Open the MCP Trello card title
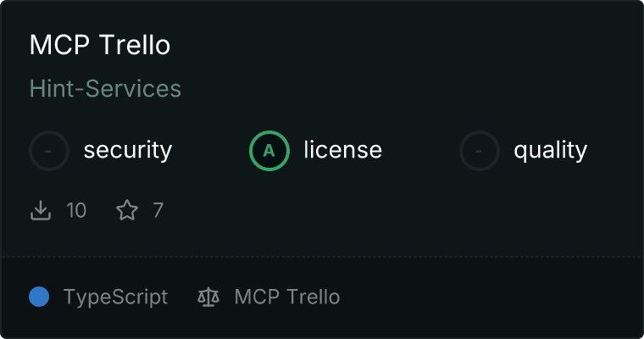 (x=100, y=45)
